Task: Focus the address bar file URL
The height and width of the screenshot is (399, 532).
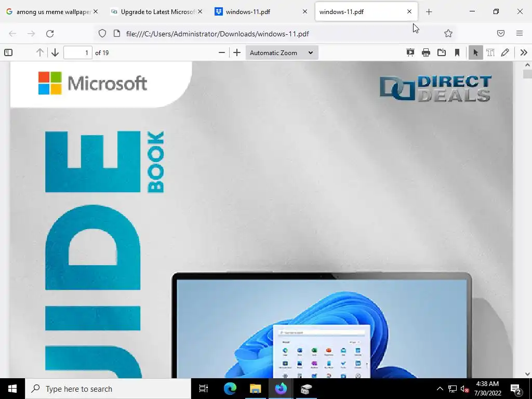Action: (x=218, y=34)
